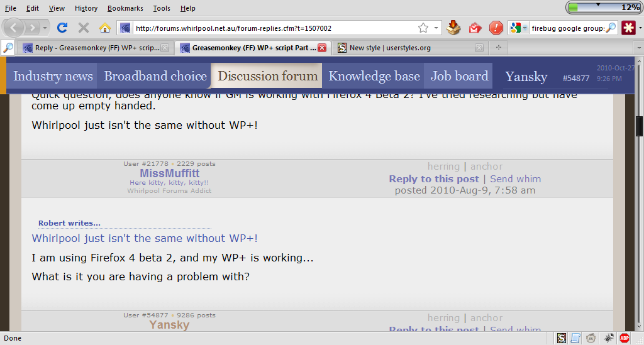
Task: Open the Knowledge base section
Action: [374, 76]
